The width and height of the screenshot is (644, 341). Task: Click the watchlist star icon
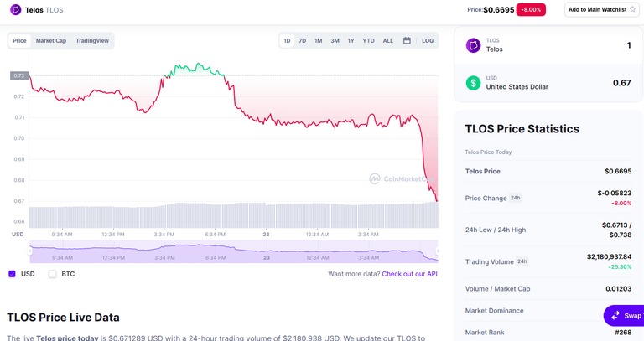pos(632,9)
